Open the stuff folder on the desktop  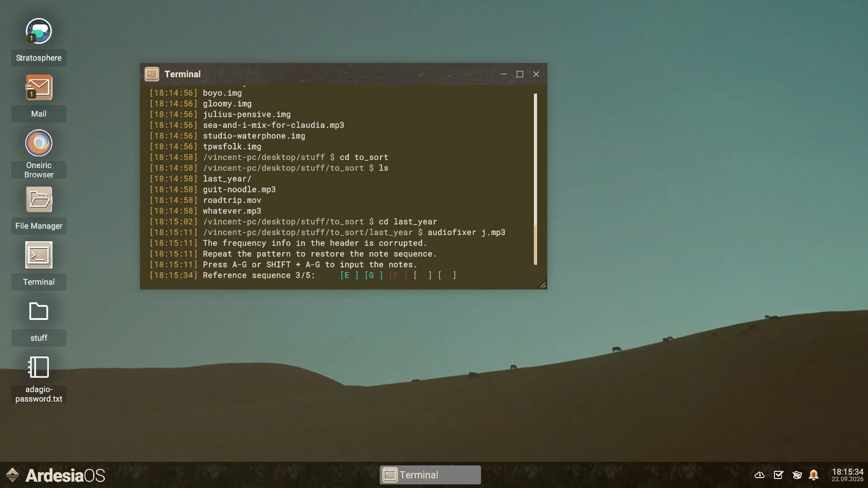pyautogui.click(x=38, y=311)
